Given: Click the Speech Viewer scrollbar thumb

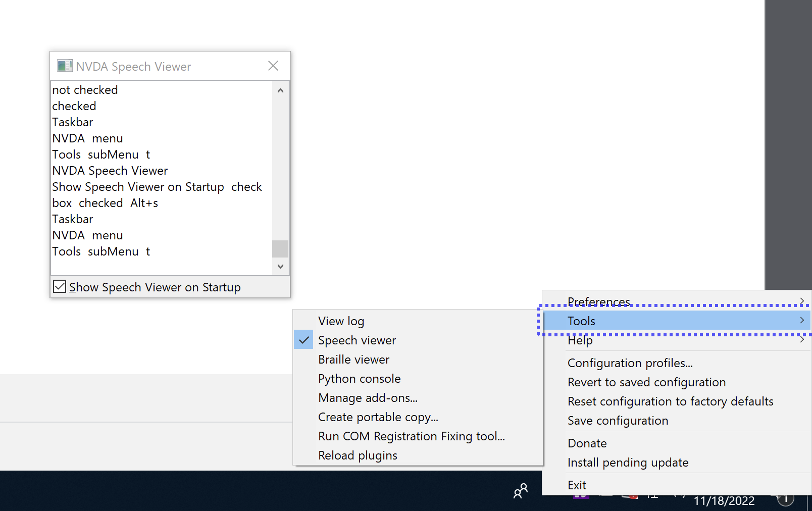Looking at the screenshot, I should click(x=280, y=249).
